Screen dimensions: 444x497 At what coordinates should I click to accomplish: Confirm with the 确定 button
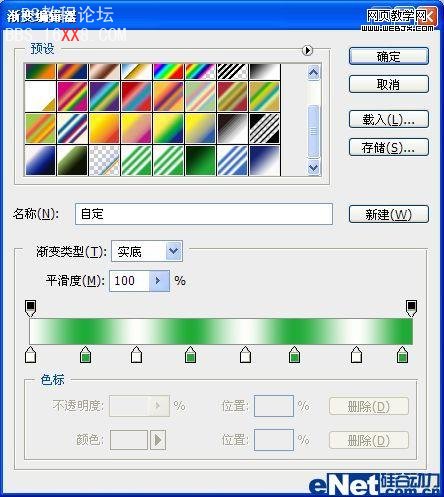click(389, 56)
